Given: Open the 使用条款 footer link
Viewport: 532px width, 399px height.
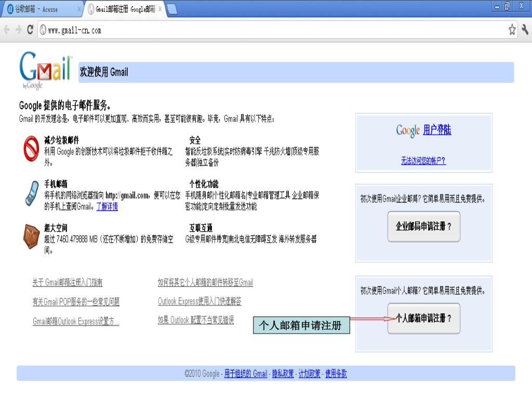Looking at the screenshot, I should tap(336, 374).
